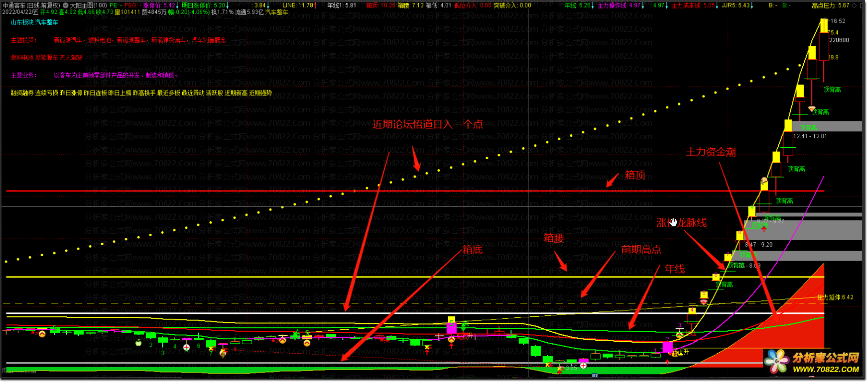Click the 流通5.93亿 float value
The height and width of the screenshot is (382, 868).
249,12
